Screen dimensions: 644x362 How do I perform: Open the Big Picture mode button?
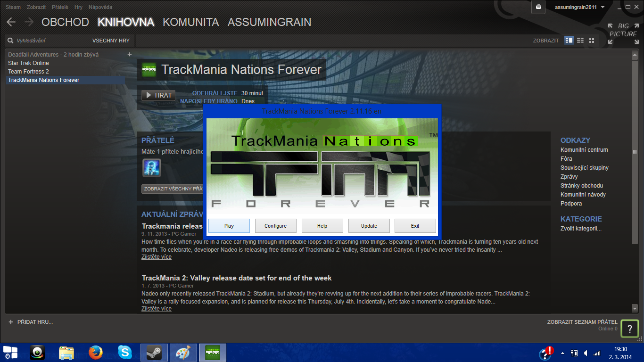click(623, 34)
